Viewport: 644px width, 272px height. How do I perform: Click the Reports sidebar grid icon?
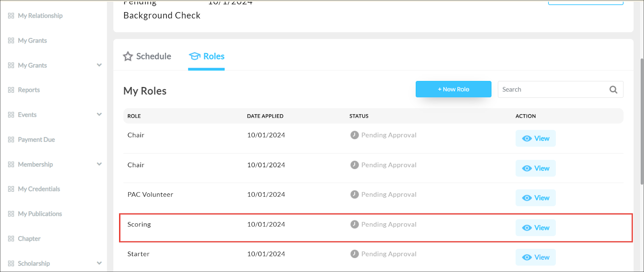pos(11,90)
